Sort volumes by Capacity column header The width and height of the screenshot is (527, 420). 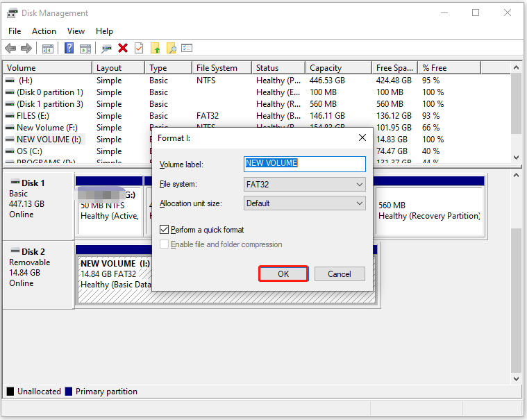tap(326, 68)
